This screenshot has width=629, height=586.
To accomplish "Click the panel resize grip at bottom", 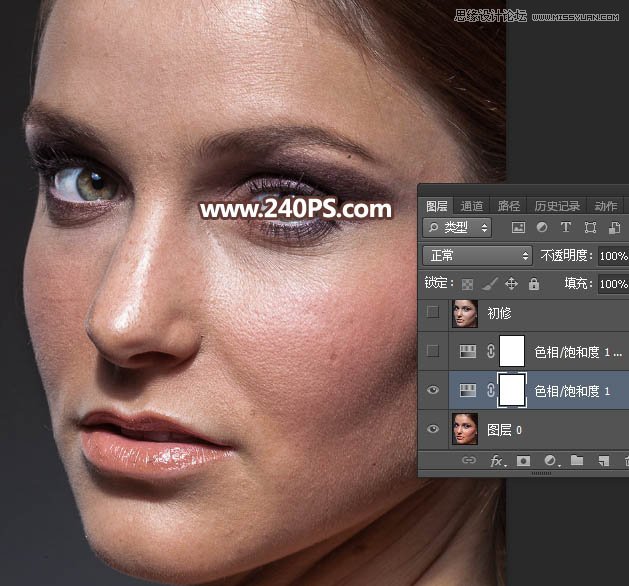I will (x=542, y=473).
